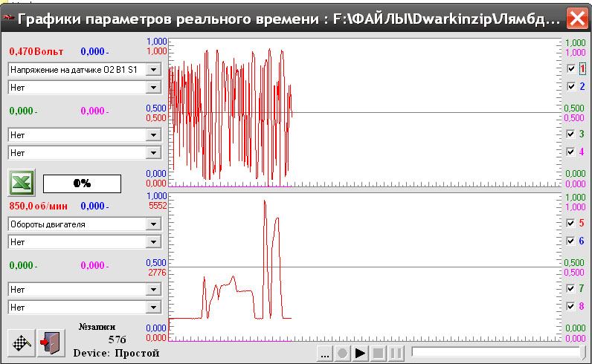Click the lower engine RPM graph
Image resolution: width=592 pixels, height=364 pixels.
pos(364,267)
